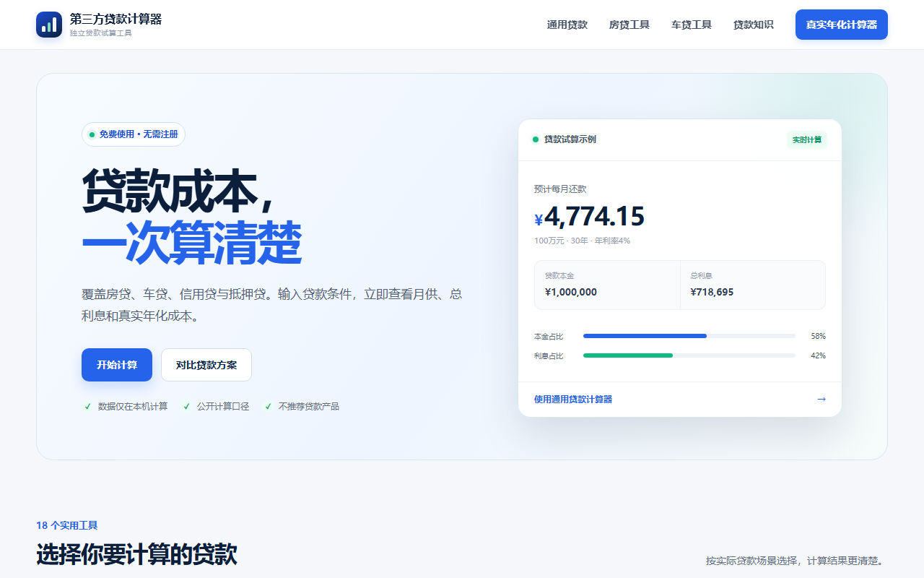Open the 车贷工具 nav item
924x578 pixels.
[692, 25]
